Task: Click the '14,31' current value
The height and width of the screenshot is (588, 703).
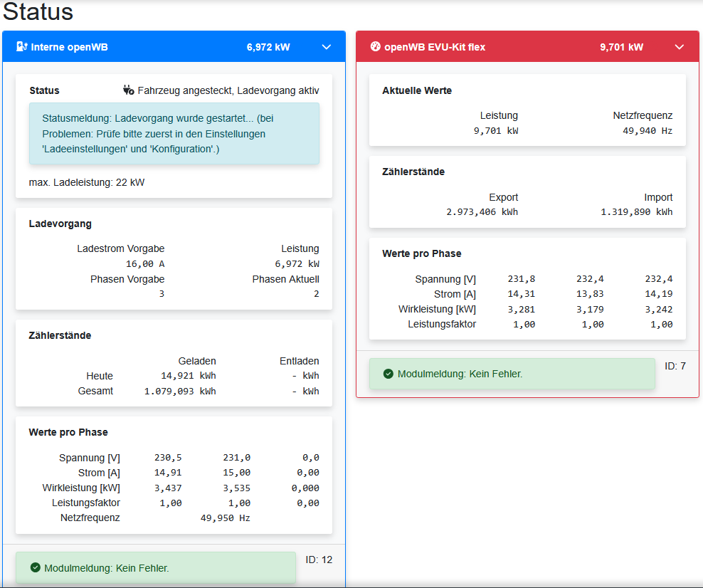Action: tap(522, 294)
